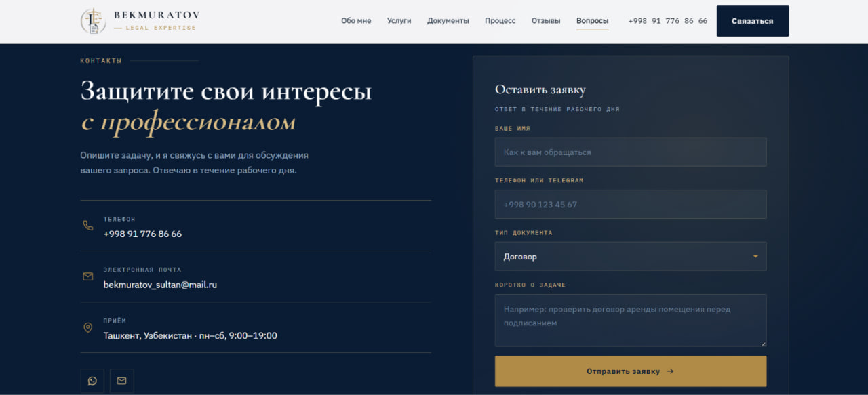This screenshot has height=395, width=868.
Task: Submit form with Отправить заявку button
Action: tap(631, 371)
